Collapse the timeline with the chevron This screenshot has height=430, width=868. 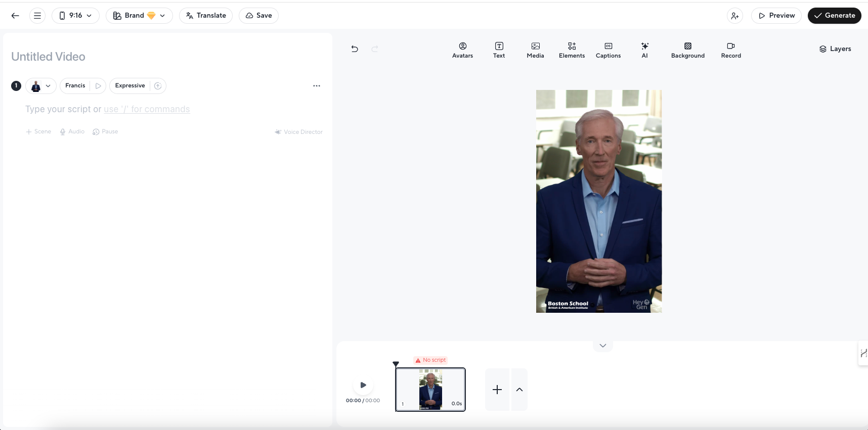click(x=602, y=346)
